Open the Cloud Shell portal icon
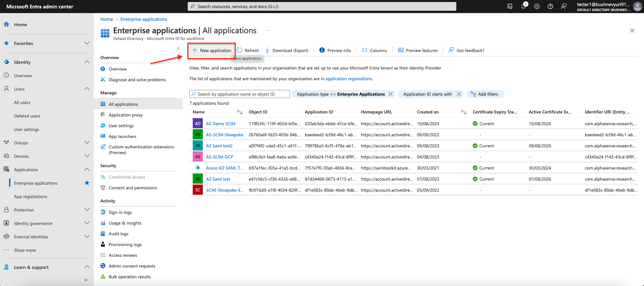Viewport: 644px width, 286px height. (510, 6)
